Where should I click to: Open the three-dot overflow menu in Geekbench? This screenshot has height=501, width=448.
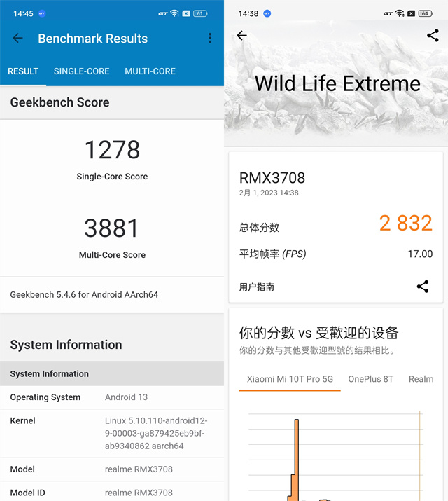[x=209, y=38]
